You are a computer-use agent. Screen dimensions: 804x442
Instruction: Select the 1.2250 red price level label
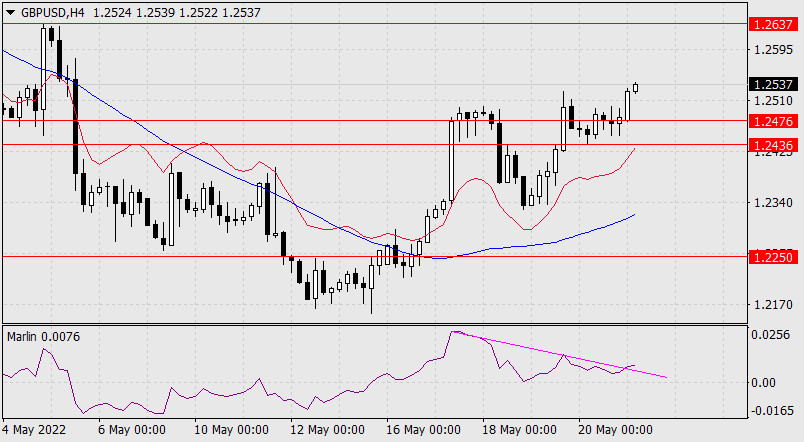(774, 256)
